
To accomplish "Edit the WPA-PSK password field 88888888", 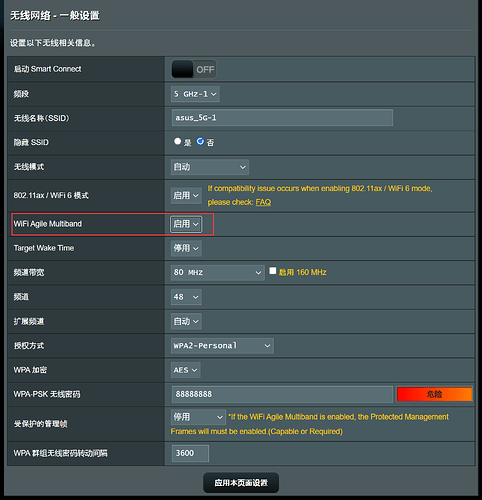I will [282, 394].
